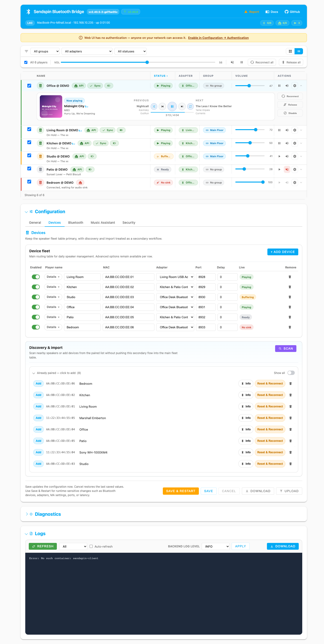Remove Living Room from device fleet

[290, 277]
